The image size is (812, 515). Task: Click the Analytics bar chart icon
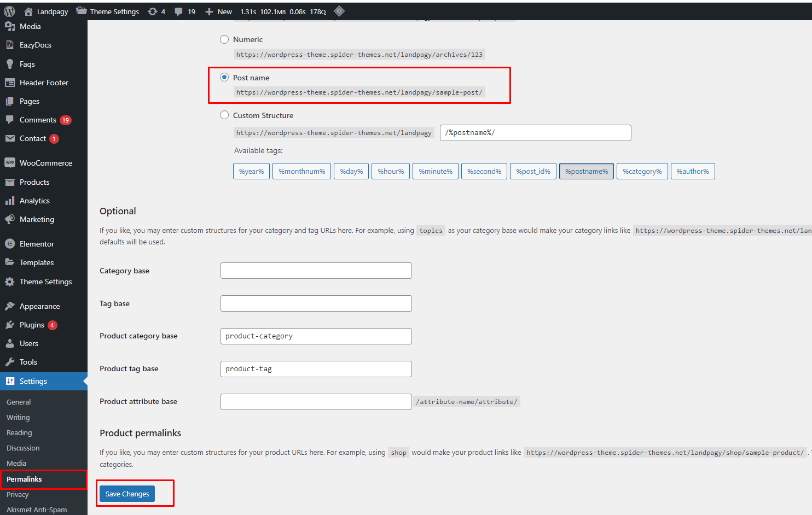[10, 201]
